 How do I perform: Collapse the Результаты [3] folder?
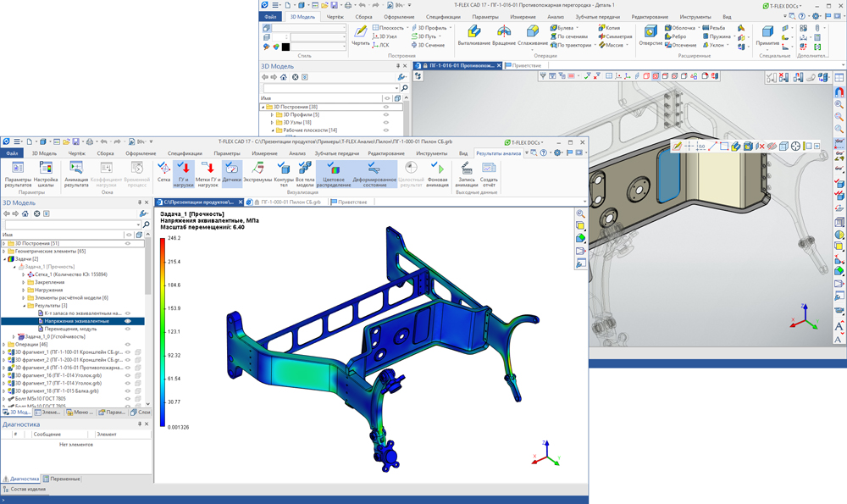[24, 306]
